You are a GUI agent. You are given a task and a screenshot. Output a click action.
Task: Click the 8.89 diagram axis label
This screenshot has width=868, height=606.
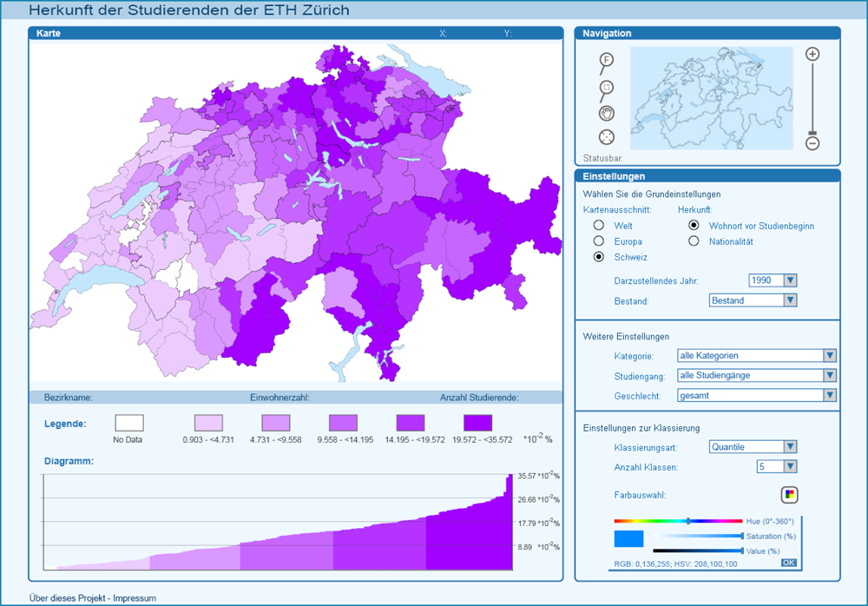[x=539, y=547]
